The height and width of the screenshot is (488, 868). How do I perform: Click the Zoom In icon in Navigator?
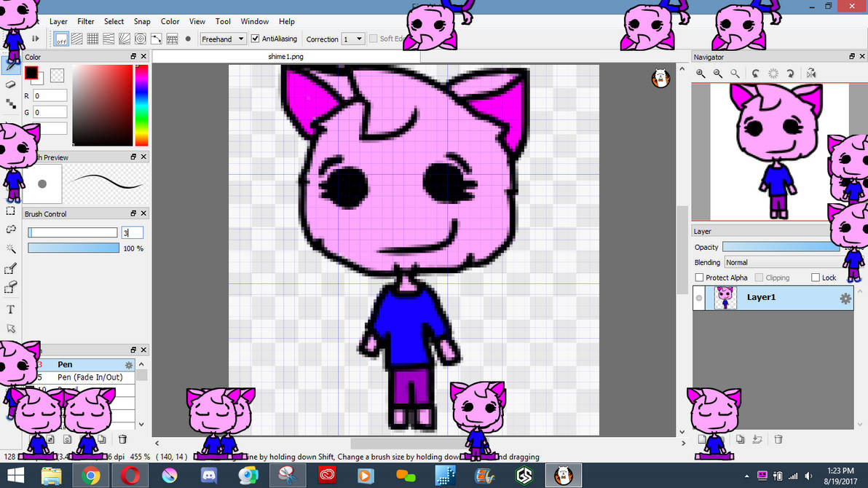[x=701, y=74]
